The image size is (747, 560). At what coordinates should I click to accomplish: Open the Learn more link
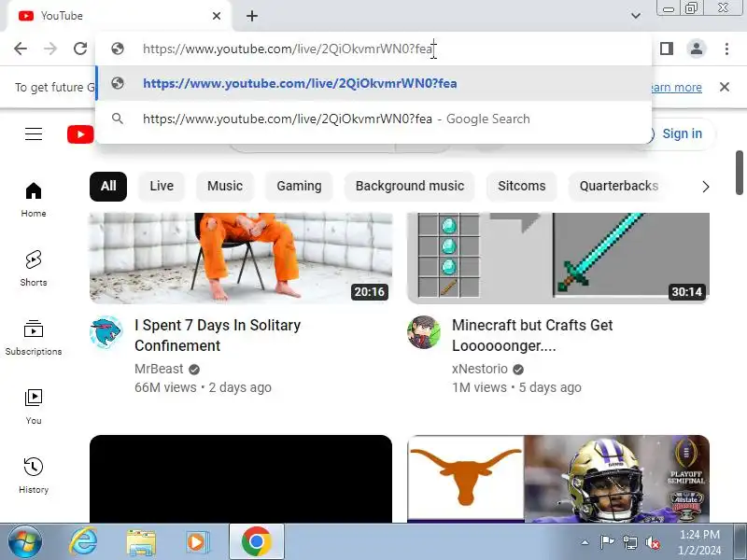676,87
